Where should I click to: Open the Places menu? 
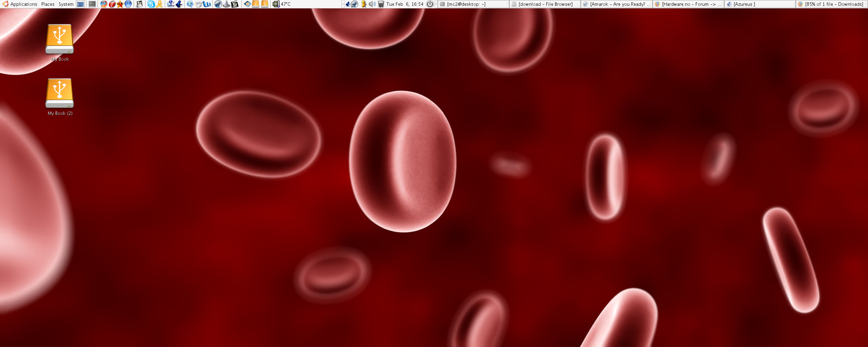click(x=48, y=4)
